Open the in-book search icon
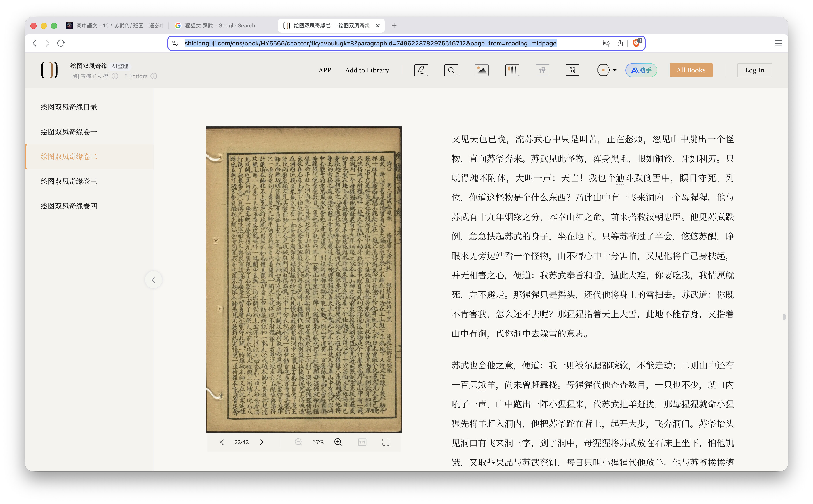Image resolution: width=813 pixels, height=504 pixels. (x=451, y=70)
